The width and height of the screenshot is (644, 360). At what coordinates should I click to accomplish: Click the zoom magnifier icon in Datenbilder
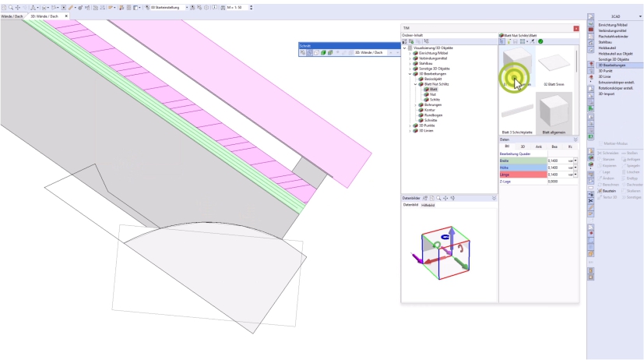click(x=438, y=199)
